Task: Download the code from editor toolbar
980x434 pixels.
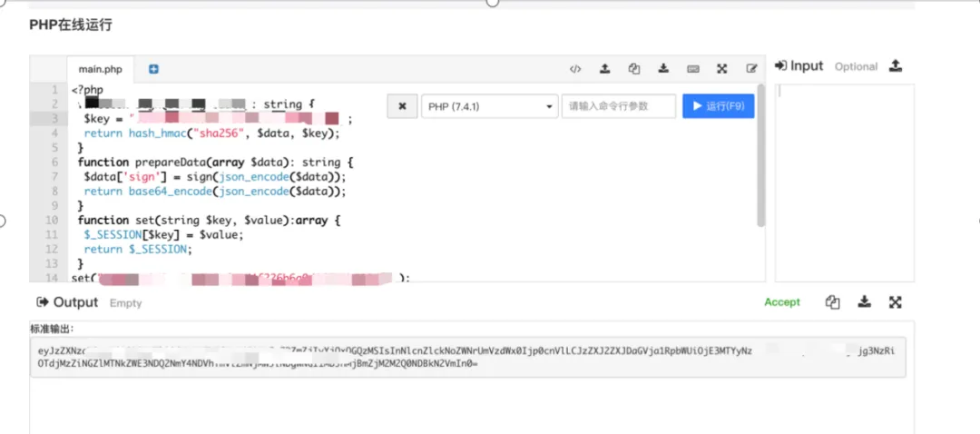Action: 663,69
